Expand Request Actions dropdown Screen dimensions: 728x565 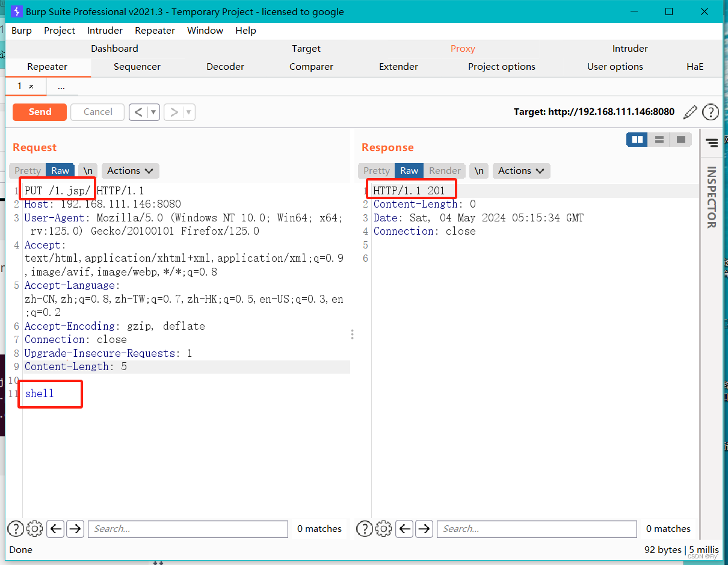pos(131,171)
